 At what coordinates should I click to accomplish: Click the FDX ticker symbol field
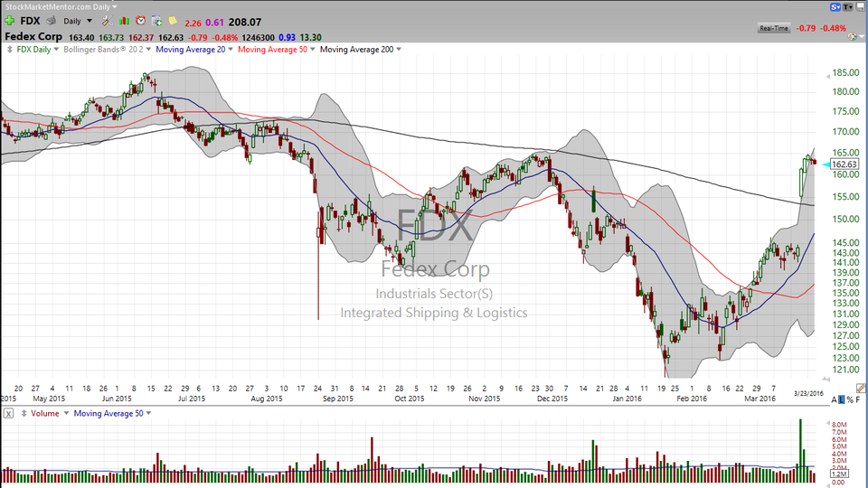(x=31, y=21)
